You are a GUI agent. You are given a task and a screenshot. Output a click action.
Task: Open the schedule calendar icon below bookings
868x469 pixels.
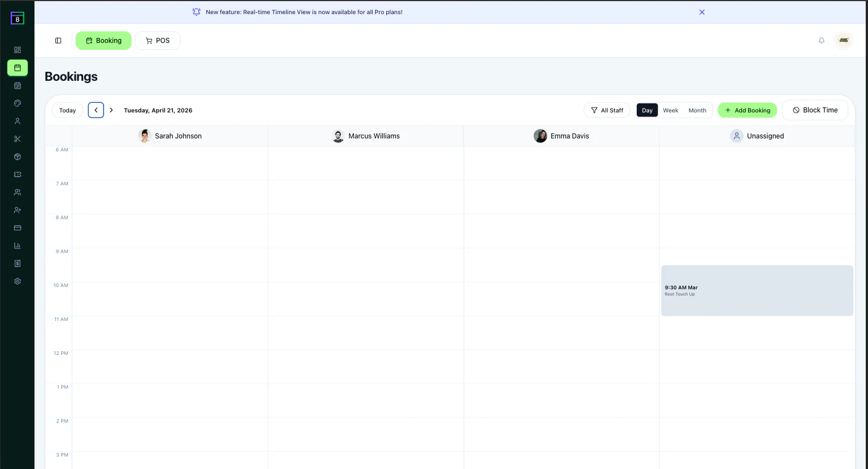(18, 85)
